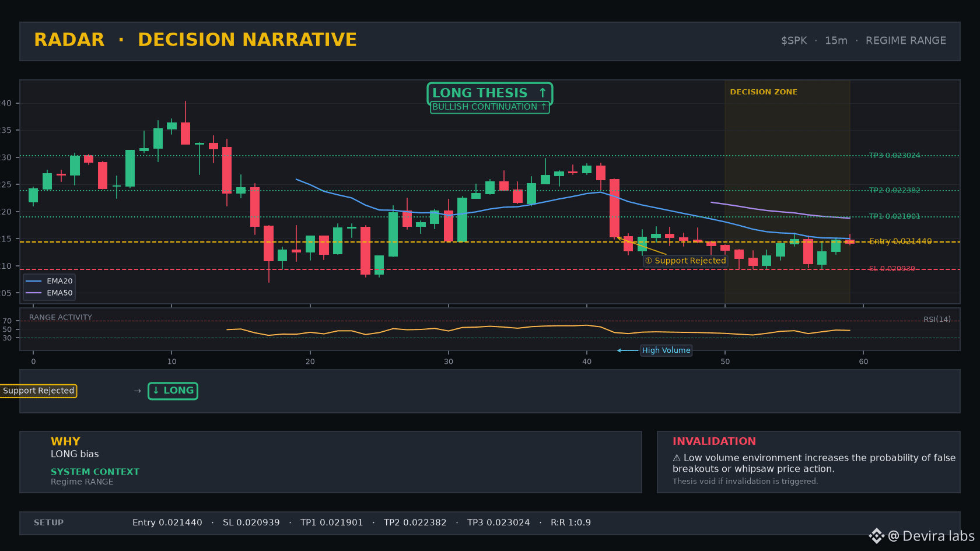Click TP2 0.022382 in the setup bar
This screenshot has height=551, width=980.
coord(415,523)
